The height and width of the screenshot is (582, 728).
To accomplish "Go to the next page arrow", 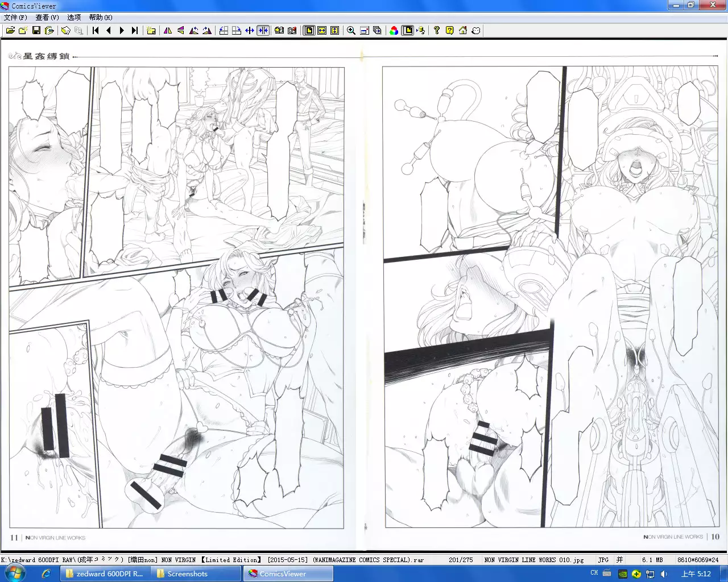I will (x=122, y=31).
